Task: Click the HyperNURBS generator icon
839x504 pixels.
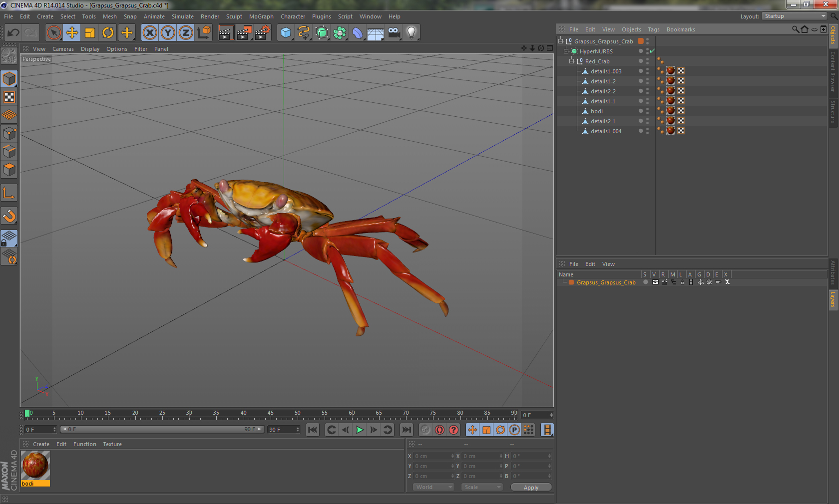Action: 322,33
